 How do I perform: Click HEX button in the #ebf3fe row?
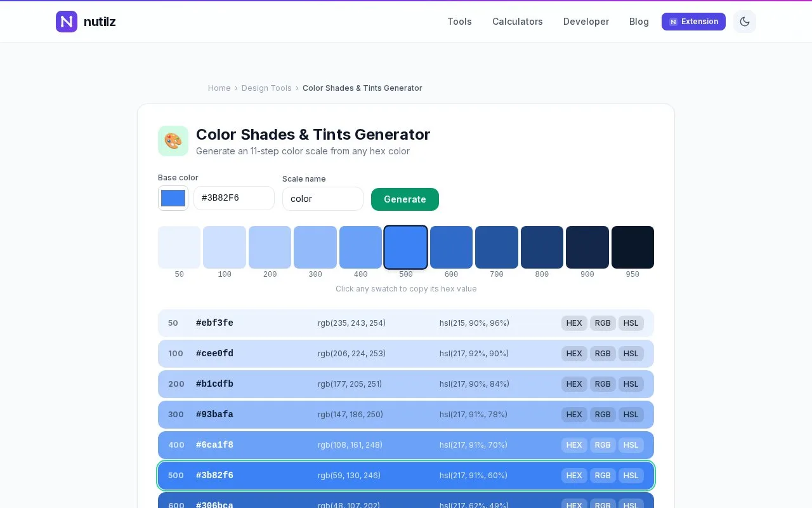574,323
